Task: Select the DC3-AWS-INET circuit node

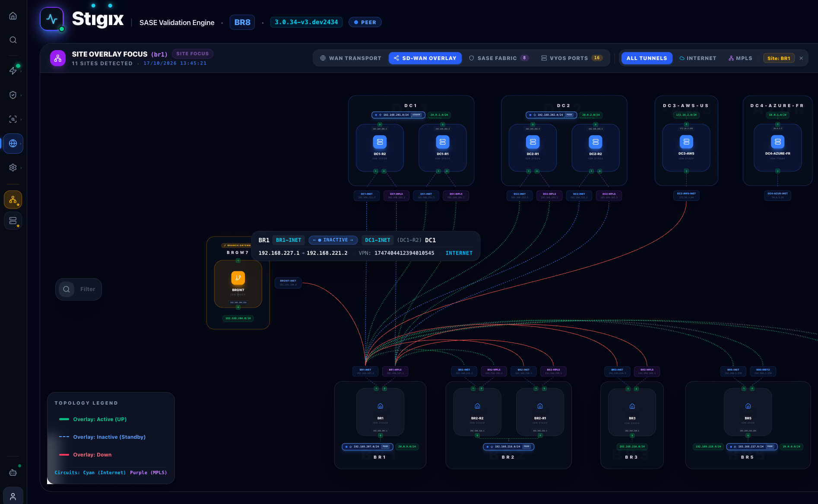Action: 686,195
